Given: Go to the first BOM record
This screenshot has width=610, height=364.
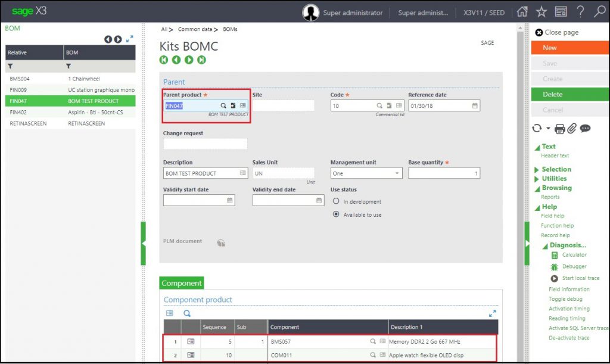Looking at the screenshot, I should pyautogui.click(x=164, y=60).
